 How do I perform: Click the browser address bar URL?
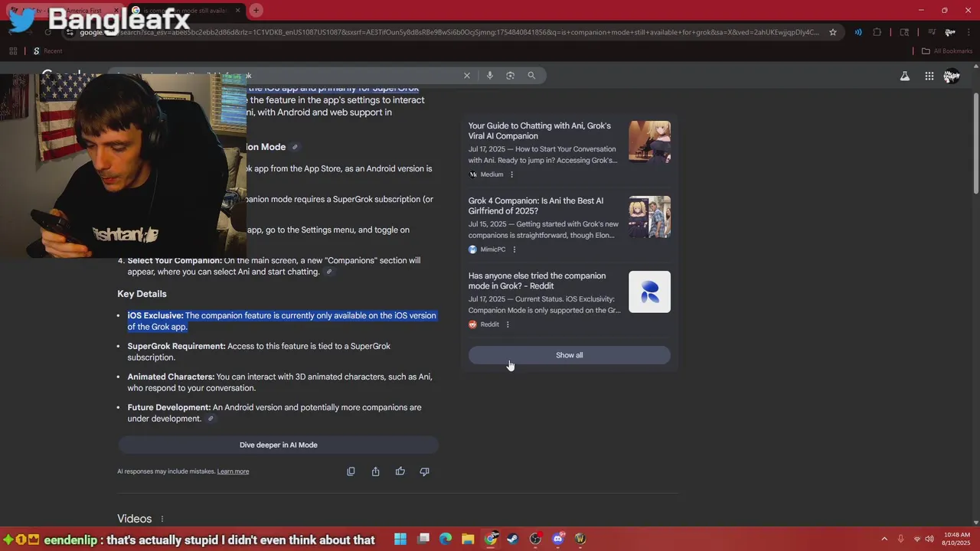click(x=449, y=32)
